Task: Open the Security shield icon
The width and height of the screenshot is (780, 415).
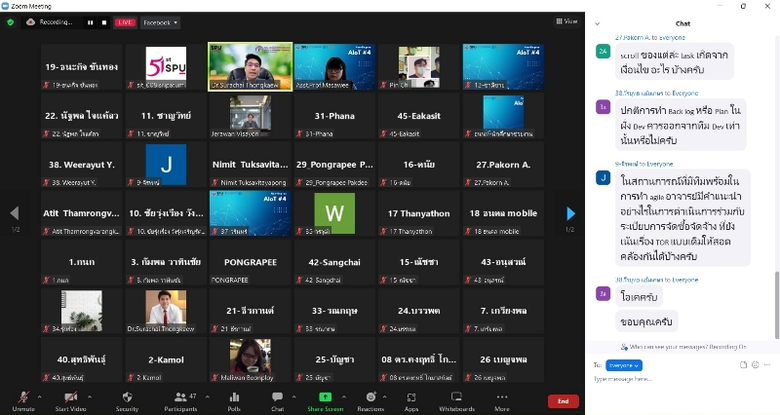Action: click(127, 397)
